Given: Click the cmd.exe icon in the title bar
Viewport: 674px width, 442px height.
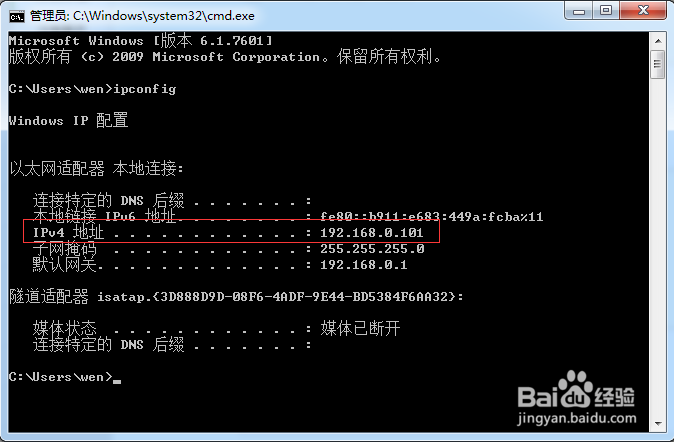Looking at the screenshot, I should point(17,16).
